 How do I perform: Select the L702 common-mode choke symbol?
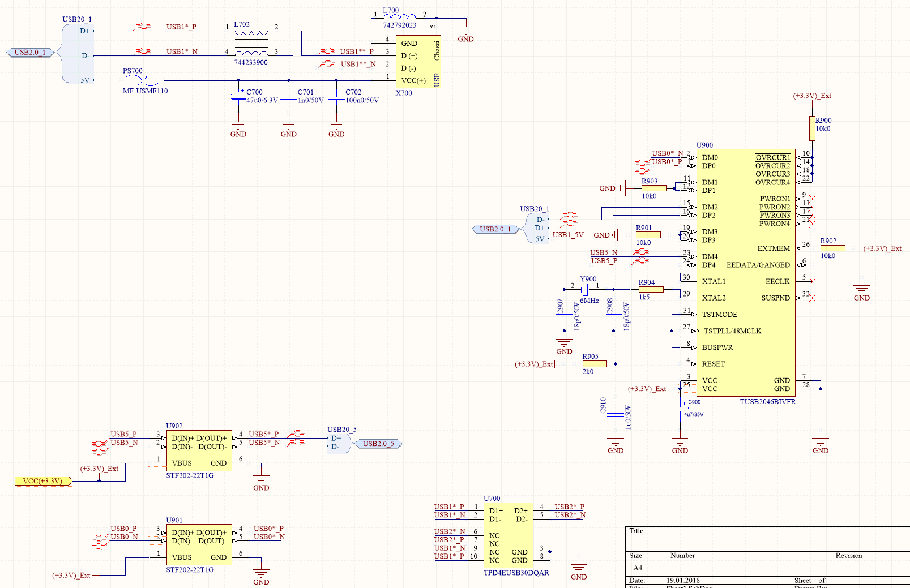tap(251, 43)
